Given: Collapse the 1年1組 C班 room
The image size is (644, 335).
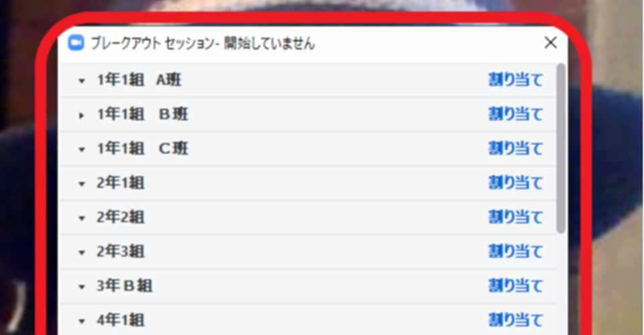Looking at the screenshot, I should (x=82, y=150).
